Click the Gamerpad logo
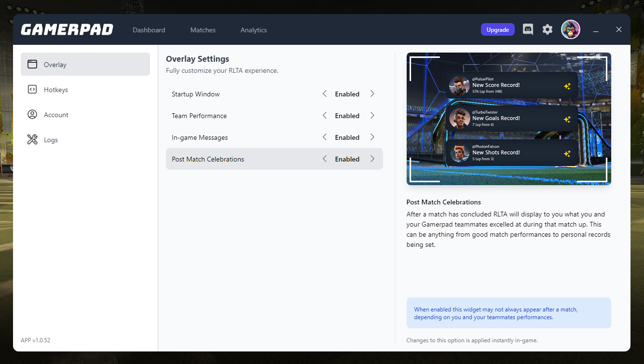This screenshot has width=644, height=364. coord(67,30)
